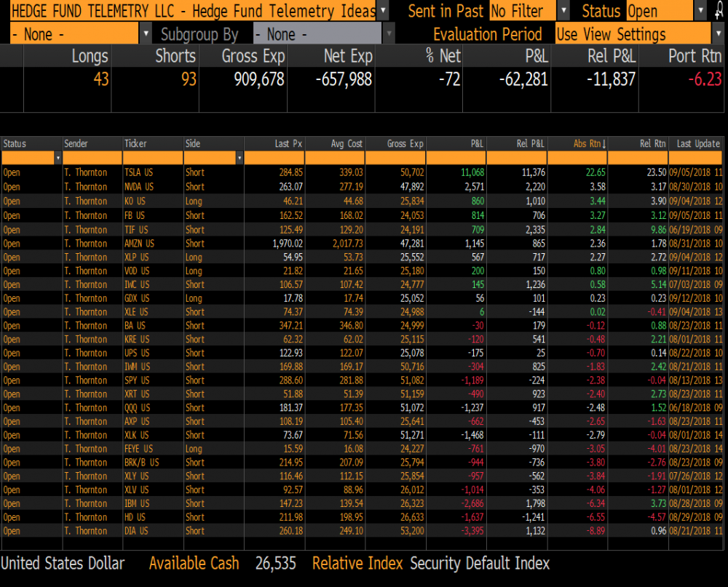Image resolution: width=728 pixels, height=587 pixels.
Task: Sort by the Sender column header
Action: pos(92,144)
